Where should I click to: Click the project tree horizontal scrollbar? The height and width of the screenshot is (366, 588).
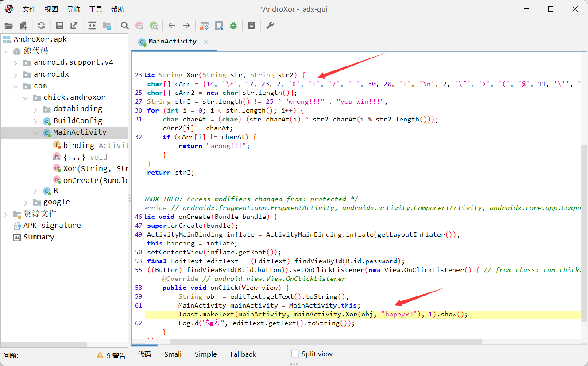pos(44,344)
